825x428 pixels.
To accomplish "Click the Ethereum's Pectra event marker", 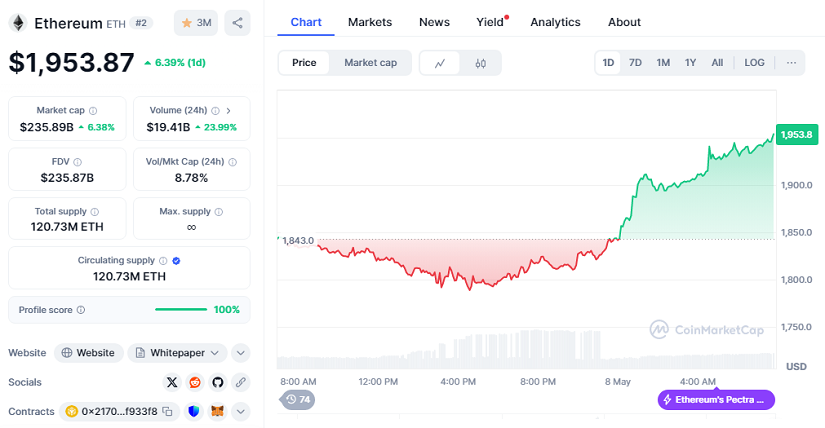I will [716, 400].
